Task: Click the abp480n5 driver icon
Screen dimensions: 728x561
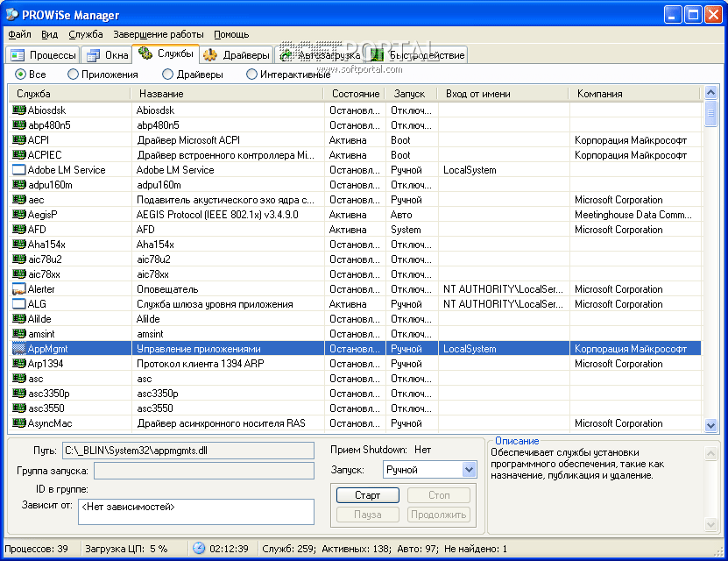Action: pos(18,125)
